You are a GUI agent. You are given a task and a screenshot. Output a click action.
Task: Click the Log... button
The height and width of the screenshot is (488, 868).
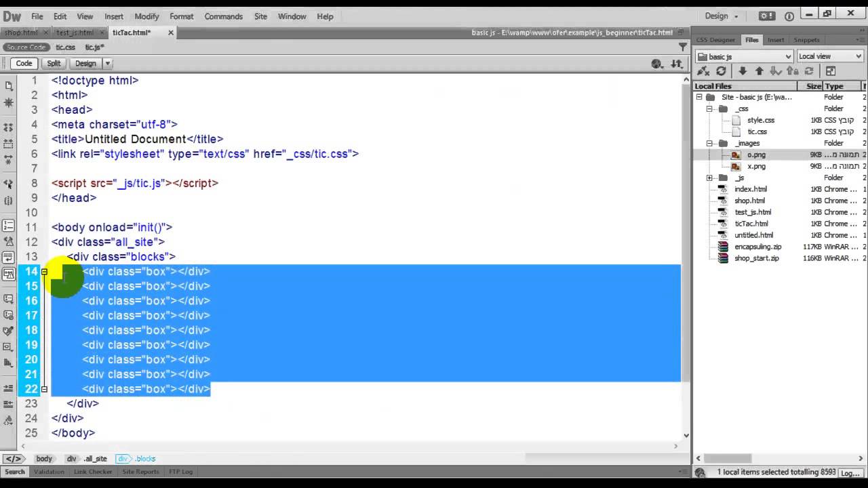(850, 473)
